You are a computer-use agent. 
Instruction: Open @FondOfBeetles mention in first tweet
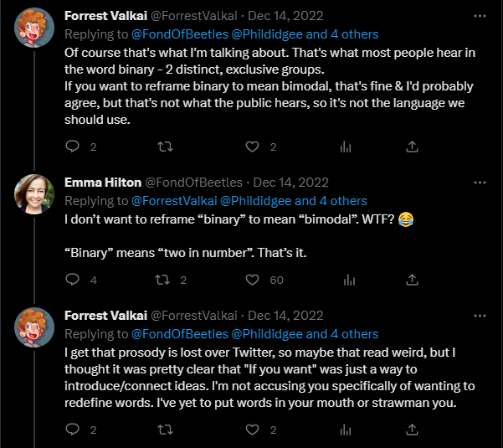[x=180, y=34]
